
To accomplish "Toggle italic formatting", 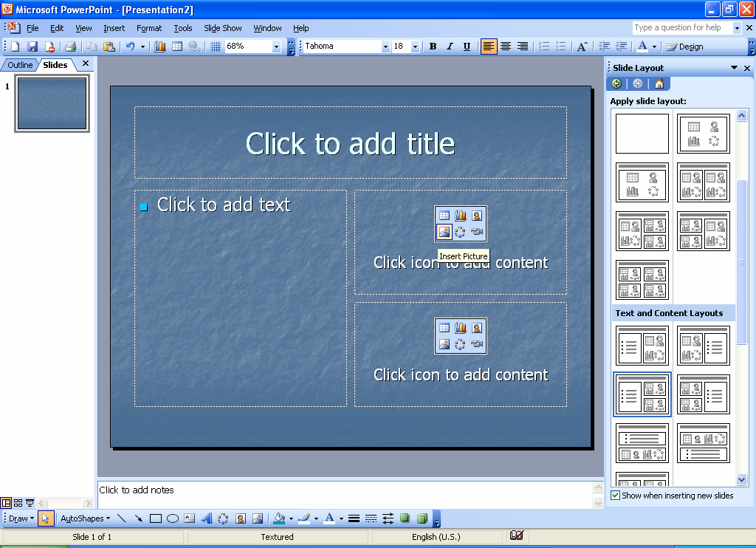I will 450,46.
